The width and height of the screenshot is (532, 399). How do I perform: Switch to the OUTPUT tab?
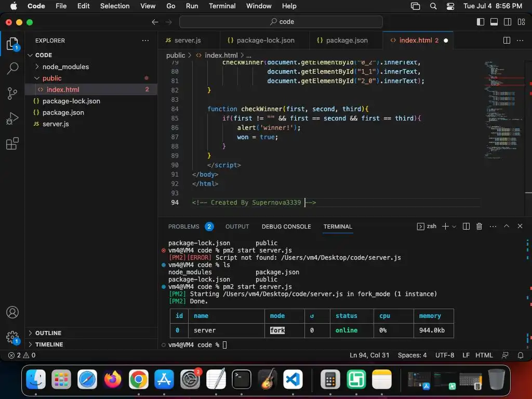pyautogui.click(x=237, y=227)
